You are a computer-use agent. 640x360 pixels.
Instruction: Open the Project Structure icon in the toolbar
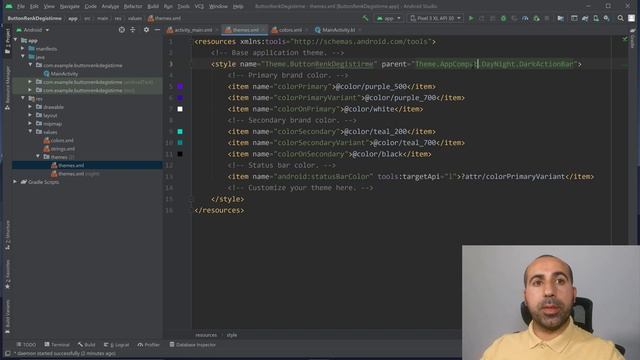click(560, 18)
